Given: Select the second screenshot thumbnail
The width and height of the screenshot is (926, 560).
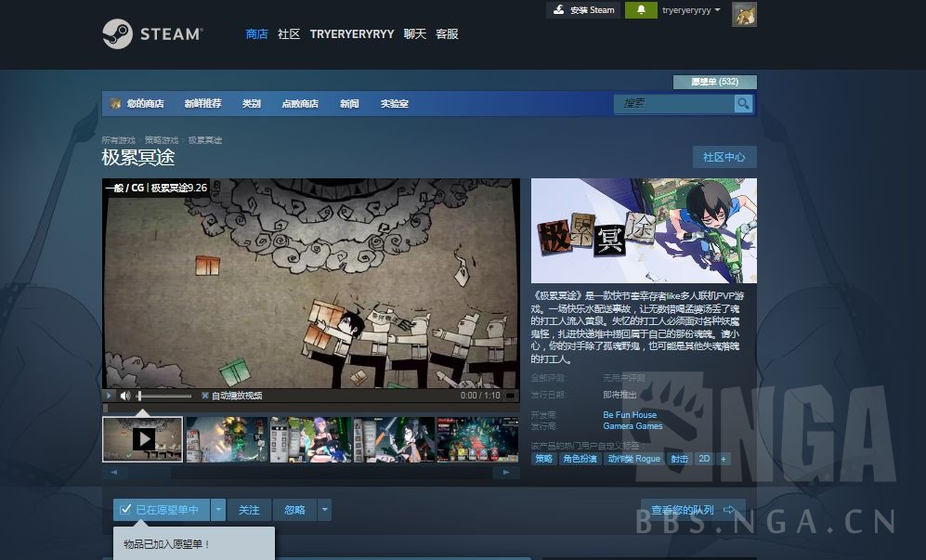Looking at the screenshot, I should click(227, 439).
